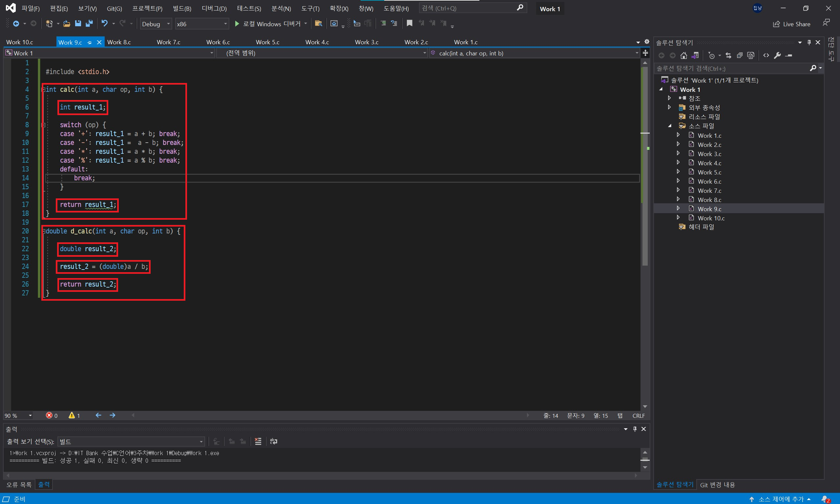Click the Save All toolbar icon
The width and height of the screenshot is (840, 504).
pyautogui.click(x=89, y=23)
